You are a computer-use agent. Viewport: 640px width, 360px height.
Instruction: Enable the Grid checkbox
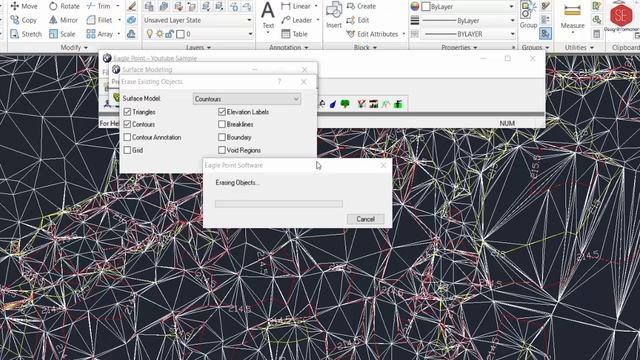click(x=127, y=150)
